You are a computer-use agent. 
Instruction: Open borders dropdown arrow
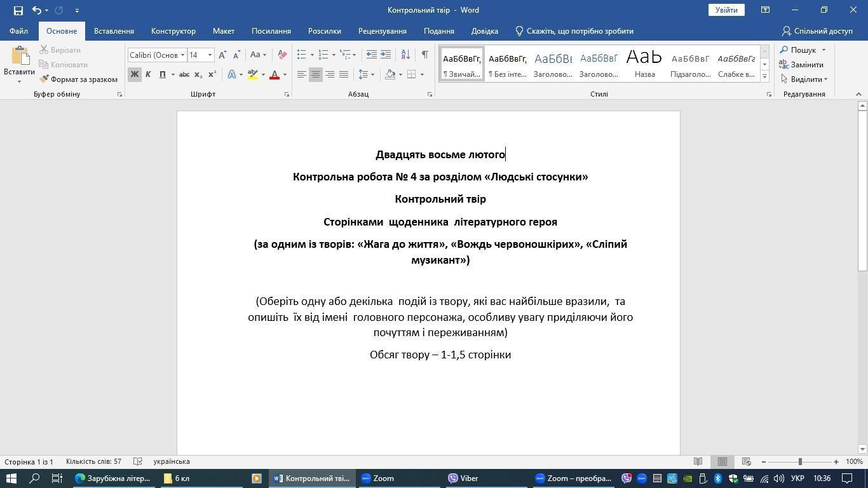[422, 74]
